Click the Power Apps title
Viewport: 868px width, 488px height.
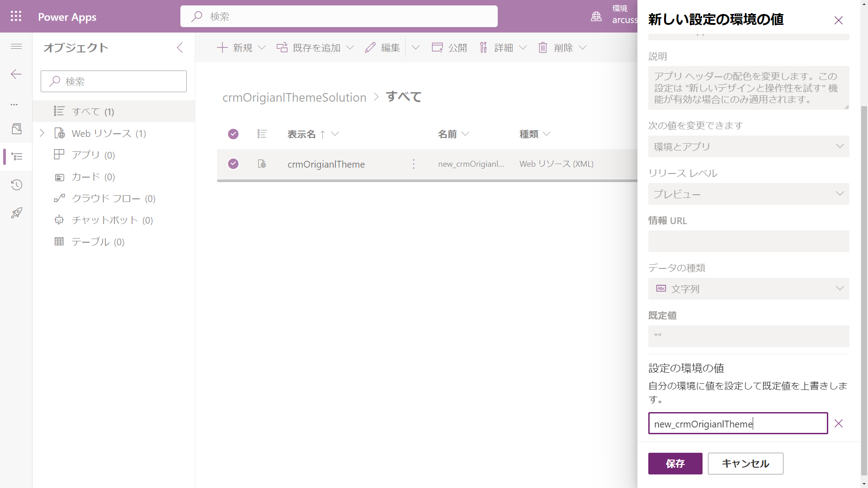pos(67,17)
